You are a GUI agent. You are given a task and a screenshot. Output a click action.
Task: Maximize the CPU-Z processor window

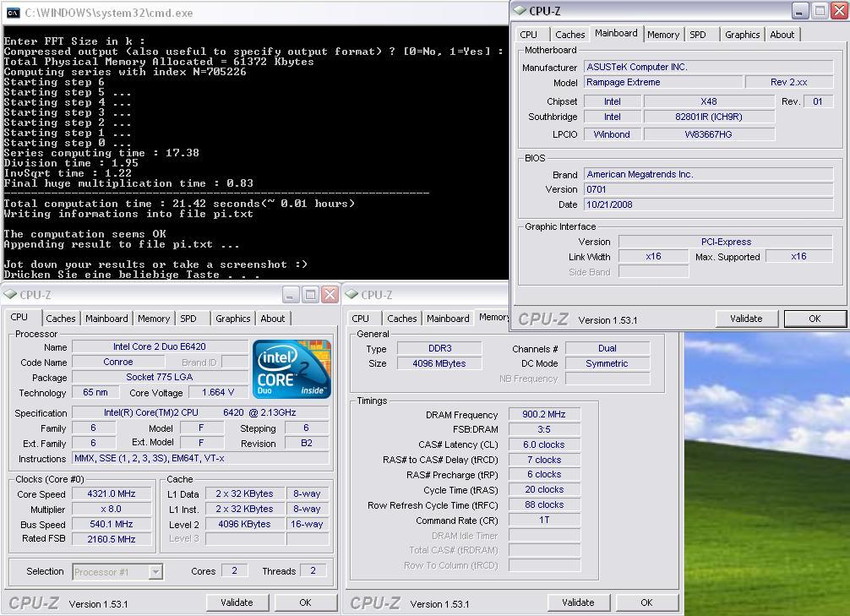(x=310, y=294)
